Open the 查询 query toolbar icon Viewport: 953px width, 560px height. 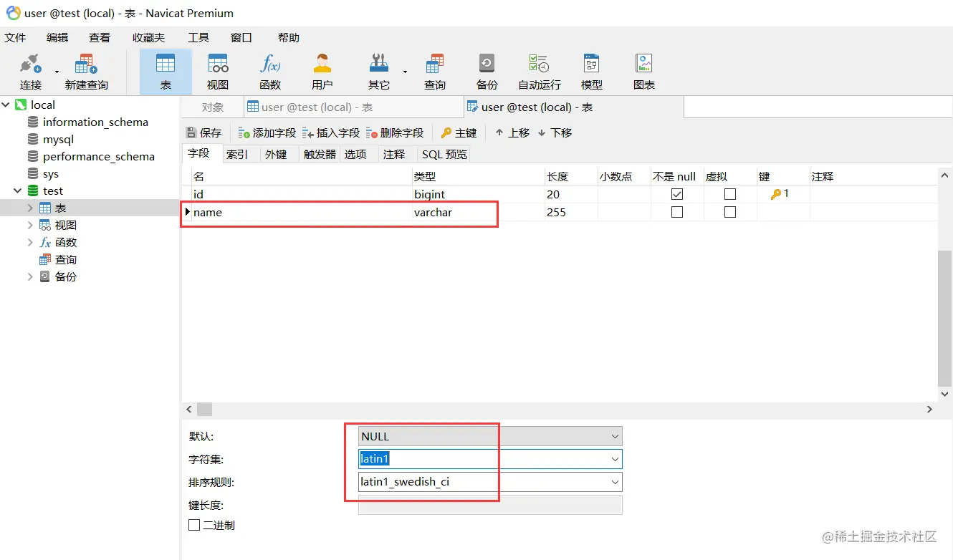[434, 72]
